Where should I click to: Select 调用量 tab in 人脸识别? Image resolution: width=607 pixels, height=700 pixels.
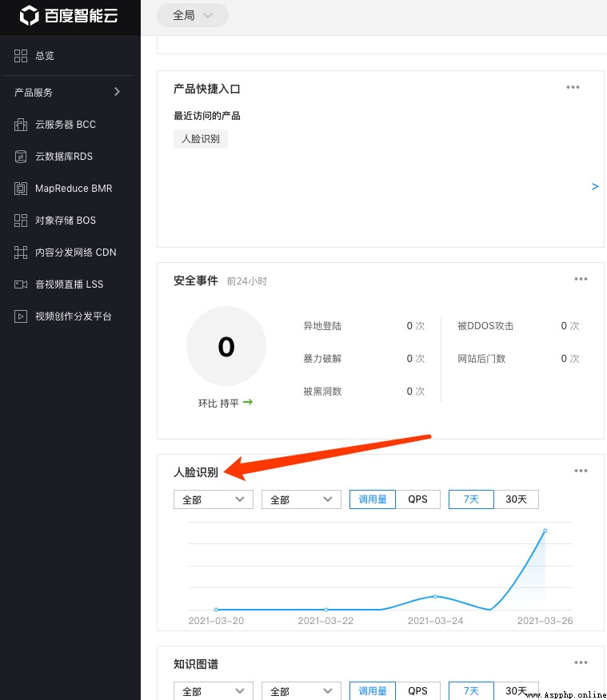click(373, 499)
